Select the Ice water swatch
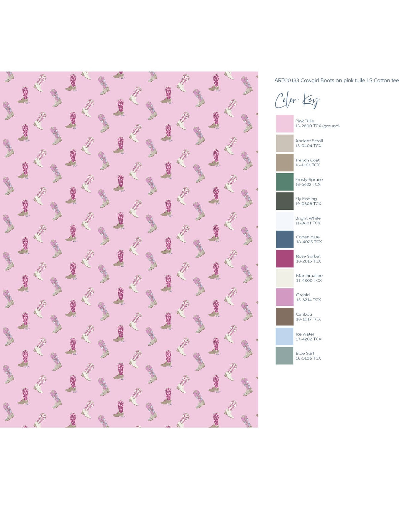This screenshot has width=399, height=532. [x=284, y=336]
